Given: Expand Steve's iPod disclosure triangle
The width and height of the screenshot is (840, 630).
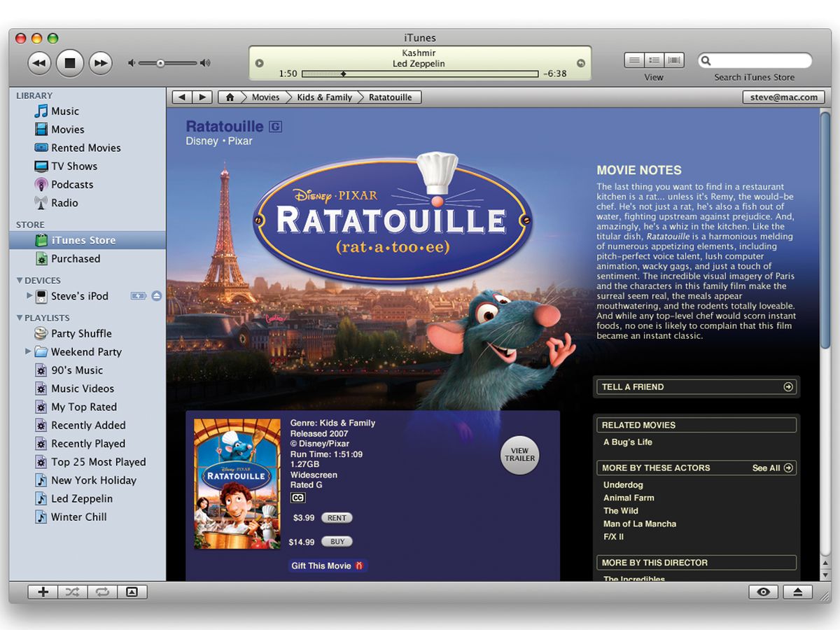Looking at the screenshot, I should coord(29,296).
